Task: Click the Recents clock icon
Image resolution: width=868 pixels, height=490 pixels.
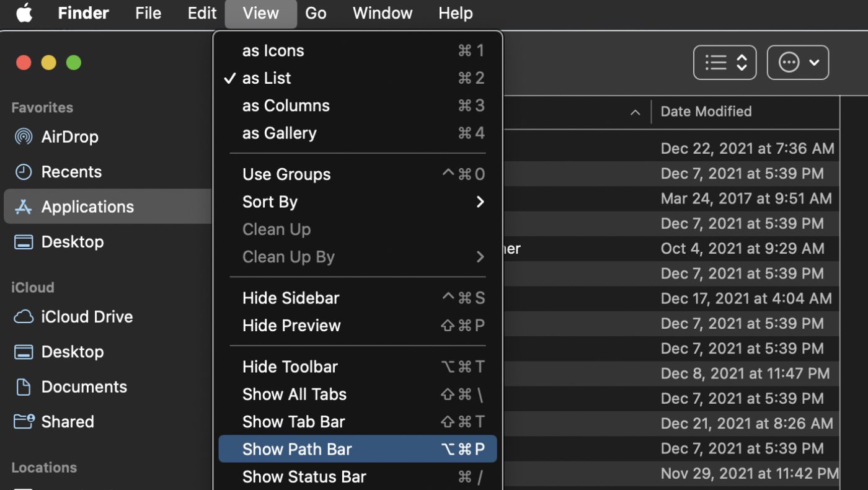Action: [x=24, y=172]
